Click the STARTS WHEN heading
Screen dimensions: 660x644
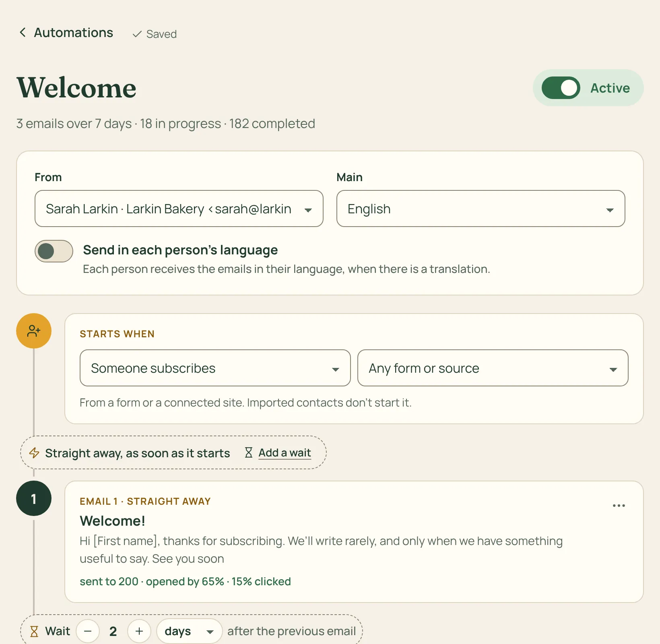tap(117, 334)
